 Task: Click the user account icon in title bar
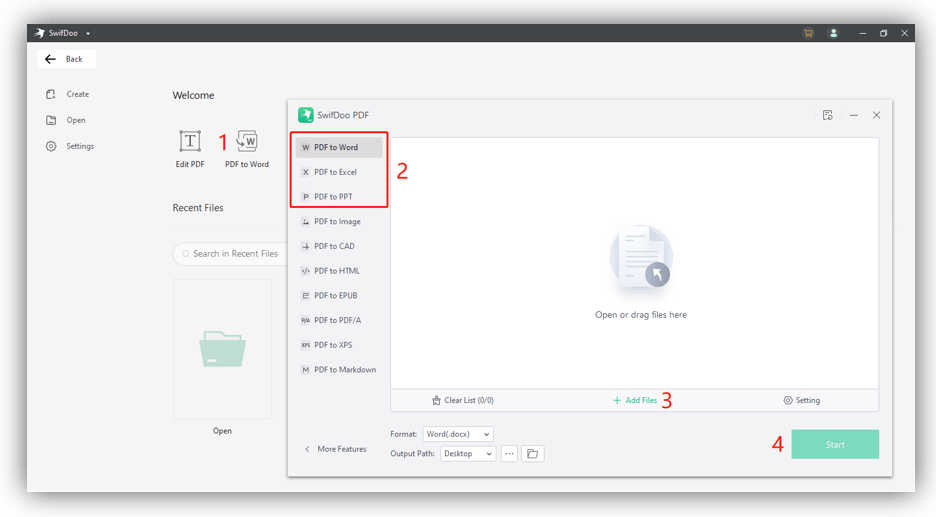tap(833, 33)
